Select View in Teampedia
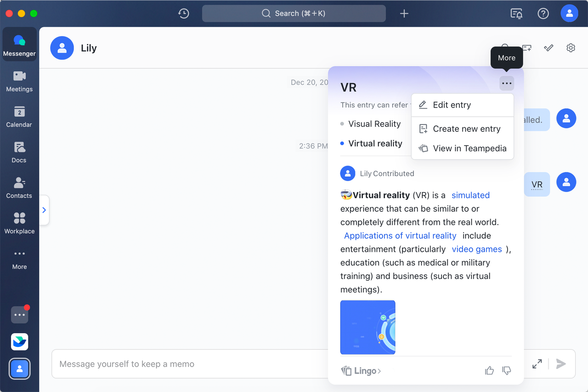Image resolution: width=588 pixels, height=392 pixels. (469, 148)
